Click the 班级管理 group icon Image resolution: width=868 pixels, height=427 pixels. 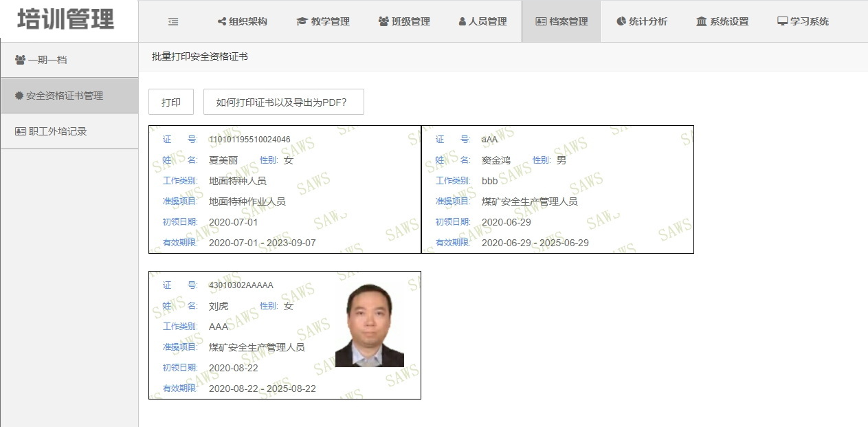pos(383,21)
